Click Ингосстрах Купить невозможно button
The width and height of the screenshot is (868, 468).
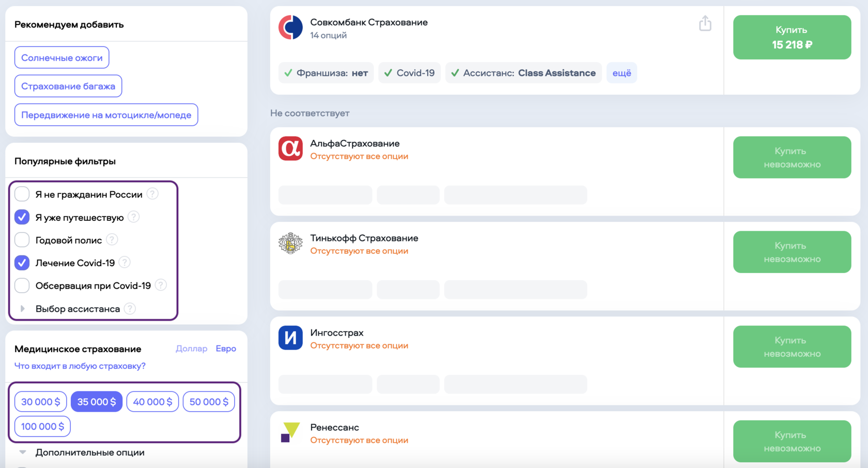point(792,346)
